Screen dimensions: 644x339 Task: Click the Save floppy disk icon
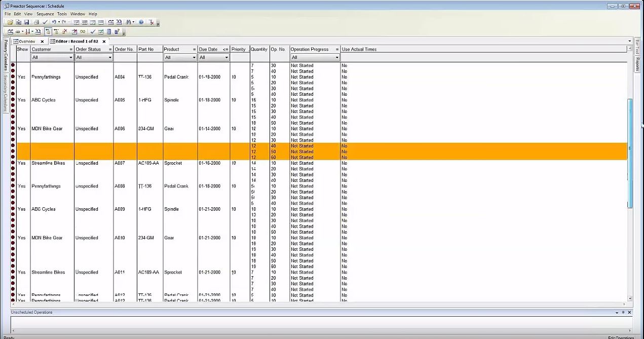26,22
